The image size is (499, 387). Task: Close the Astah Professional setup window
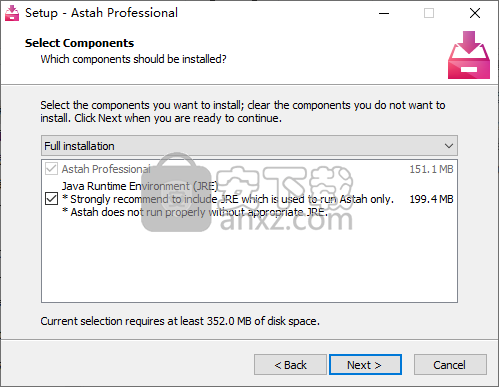[x=475, y=13]
